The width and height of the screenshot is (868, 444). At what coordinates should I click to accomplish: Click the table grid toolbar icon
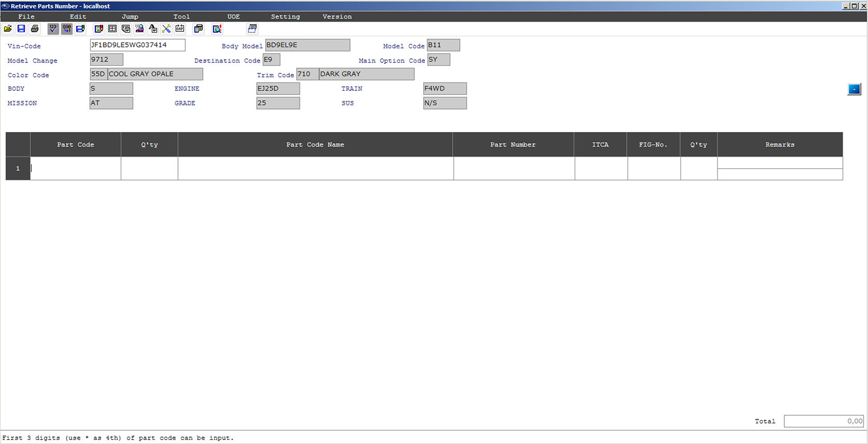113,29
